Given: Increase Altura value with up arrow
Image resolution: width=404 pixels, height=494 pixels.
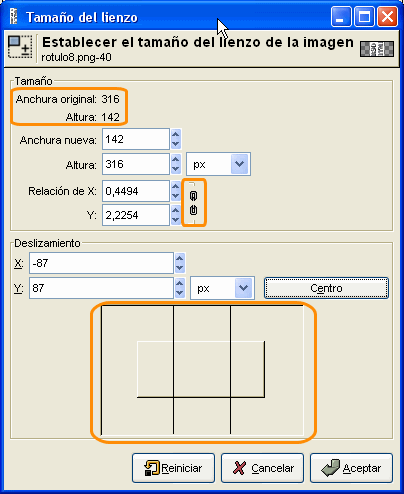Looking at the screenshot, I should point(176,159).
